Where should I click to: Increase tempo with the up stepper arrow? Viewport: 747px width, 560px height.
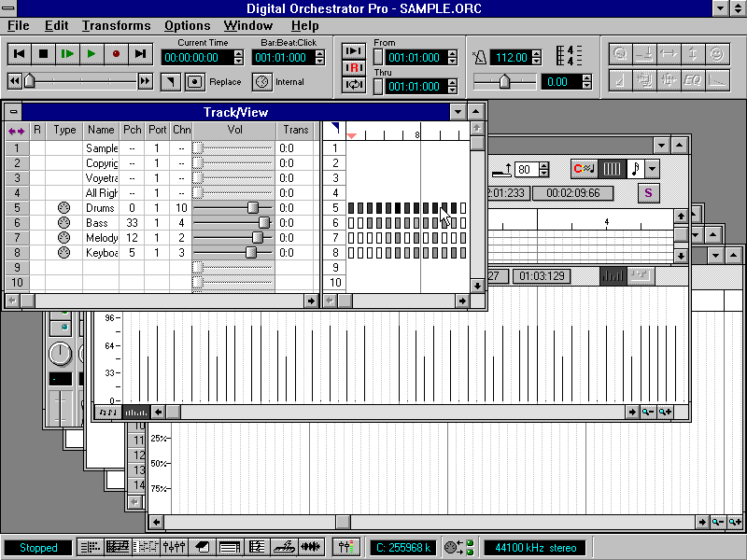point(537,53)
